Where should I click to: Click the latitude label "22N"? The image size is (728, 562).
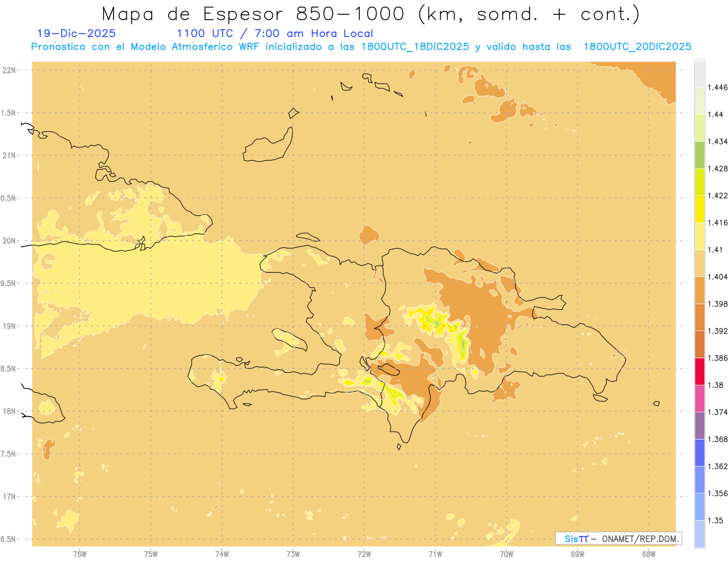10,70
